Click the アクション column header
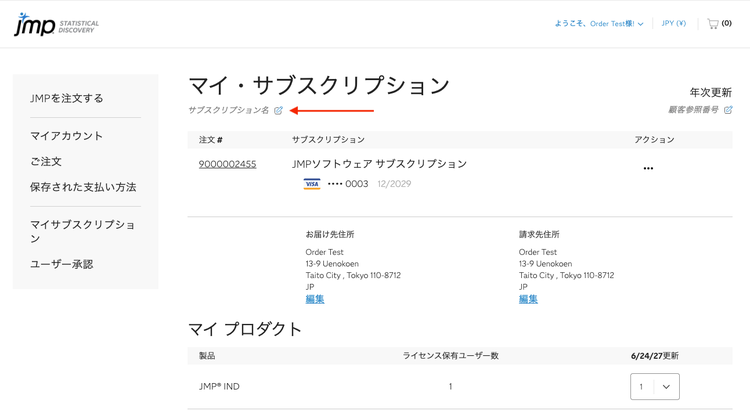 coord(654,140)
